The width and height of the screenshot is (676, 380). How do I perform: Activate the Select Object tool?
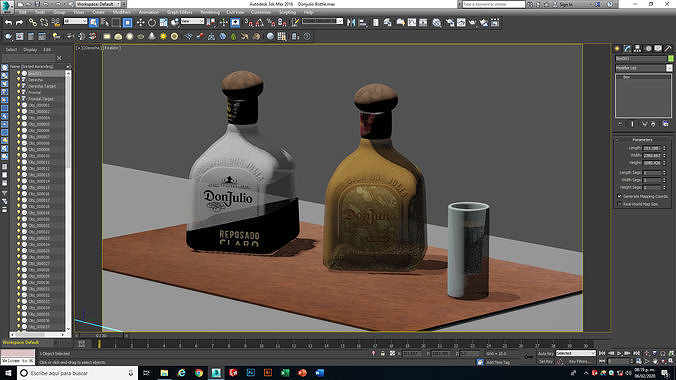pos(94,22)
